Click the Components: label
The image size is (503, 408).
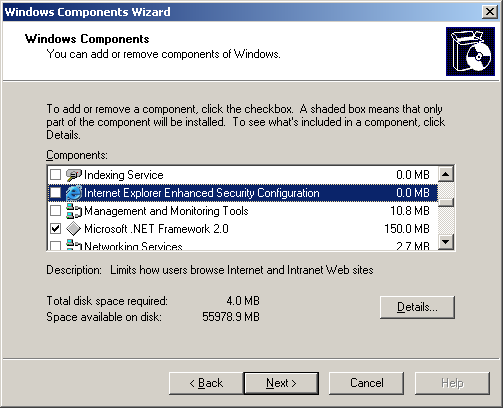tap(77, 155)
